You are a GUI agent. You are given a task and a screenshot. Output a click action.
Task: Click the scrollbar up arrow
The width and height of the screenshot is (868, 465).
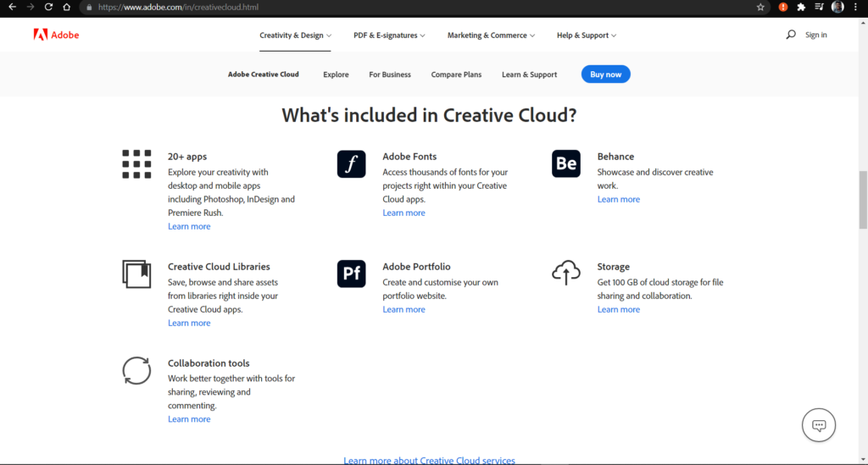(x=863, y=23)
